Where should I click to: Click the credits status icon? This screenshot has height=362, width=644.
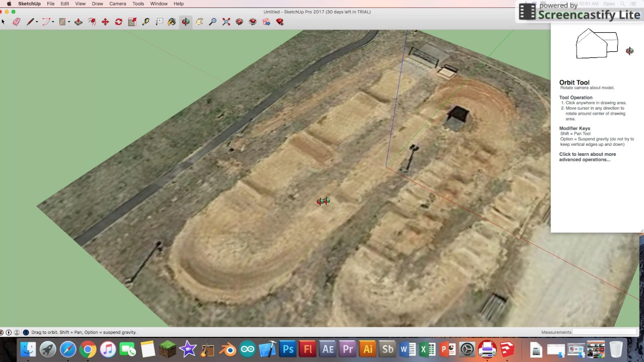9,332
